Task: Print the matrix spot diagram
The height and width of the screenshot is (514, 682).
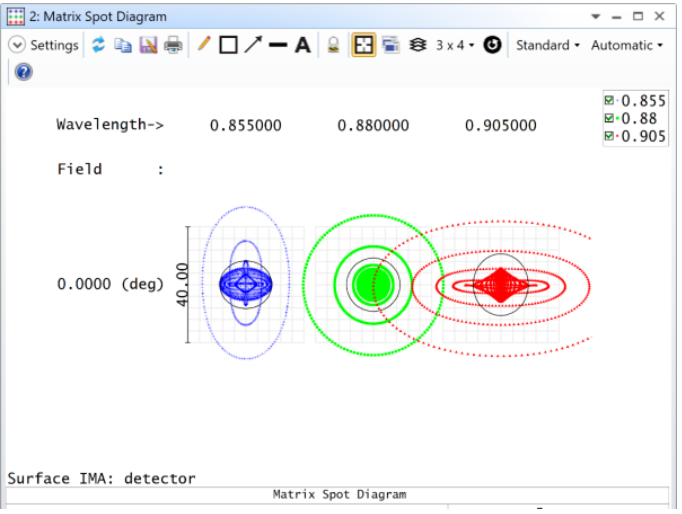Action: (173, 45)
